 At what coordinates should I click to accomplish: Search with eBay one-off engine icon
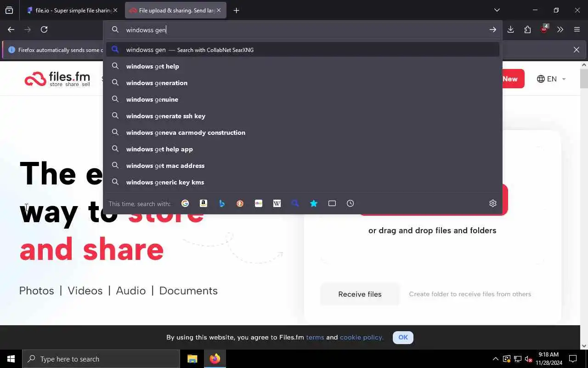(259, 203)
